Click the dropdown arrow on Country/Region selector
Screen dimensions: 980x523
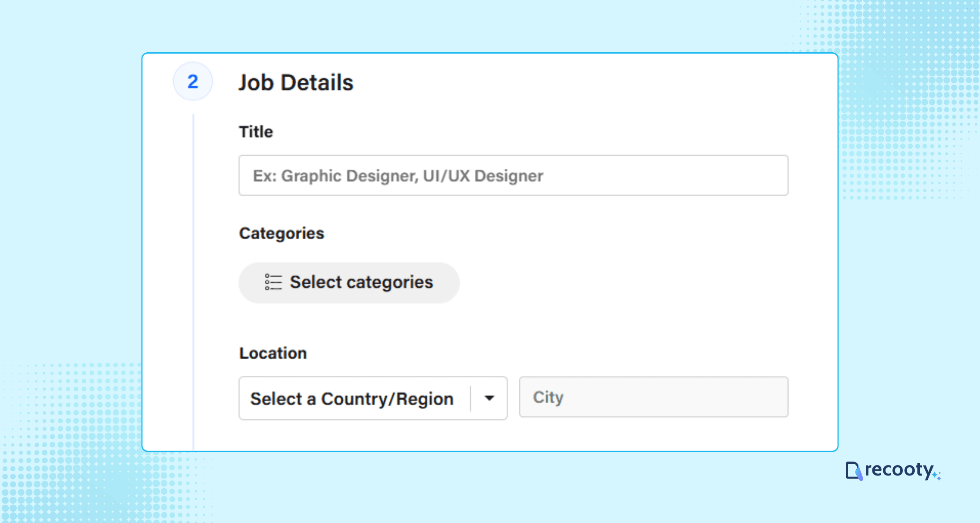pyautogui.click(x=489, y=398)
